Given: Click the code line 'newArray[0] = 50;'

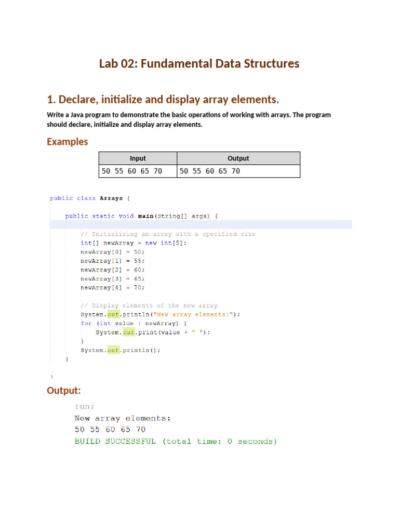Looking at the screenshot, I should click(113, 252).
